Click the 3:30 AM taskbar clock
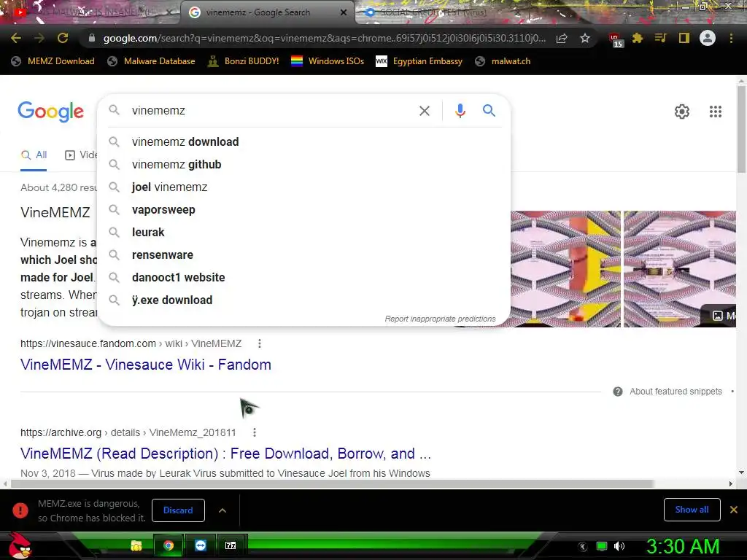 click(682, 546)
